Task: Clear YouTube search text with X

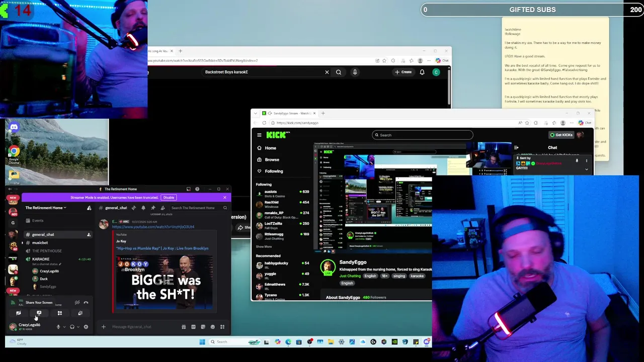Action: click(x=327, y=72)
